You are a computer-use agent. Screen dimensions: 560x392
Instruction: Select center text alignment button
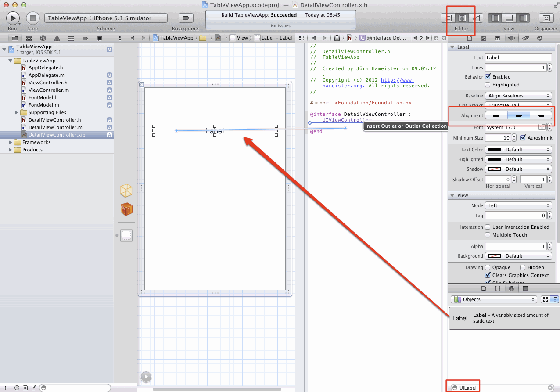click(x=518, y=115)
